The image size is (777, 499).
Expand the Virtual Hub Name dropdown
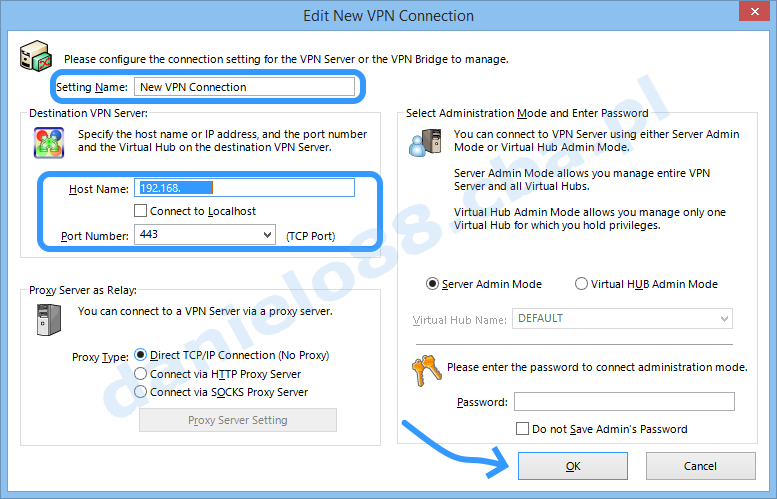click(724, 319)
